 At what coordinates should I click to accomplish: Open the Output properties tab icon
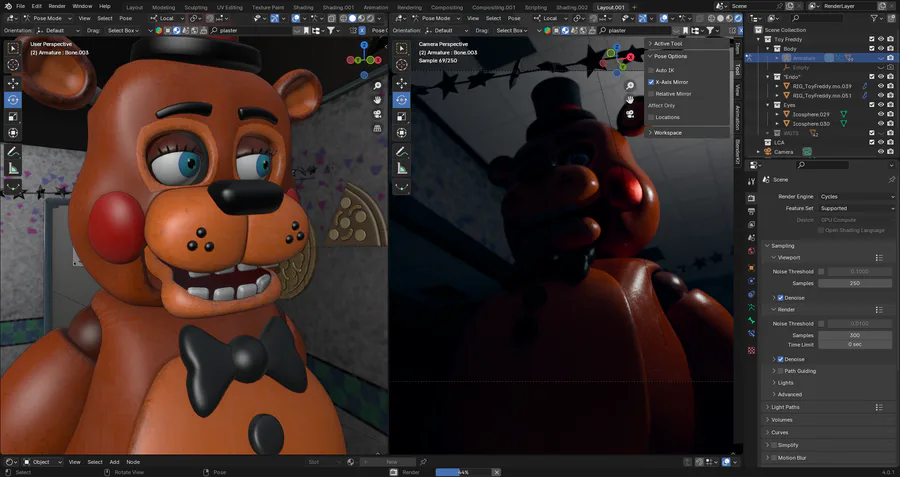click(x=751, y=212)
